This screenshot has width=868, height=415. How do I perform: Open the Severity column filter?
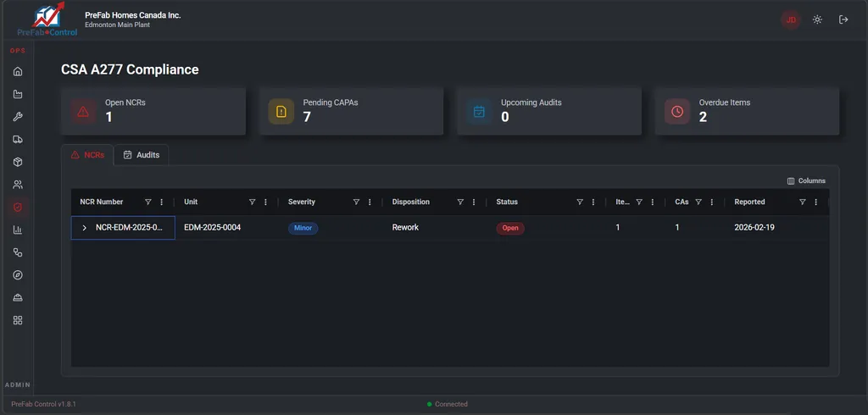(356, 202)
